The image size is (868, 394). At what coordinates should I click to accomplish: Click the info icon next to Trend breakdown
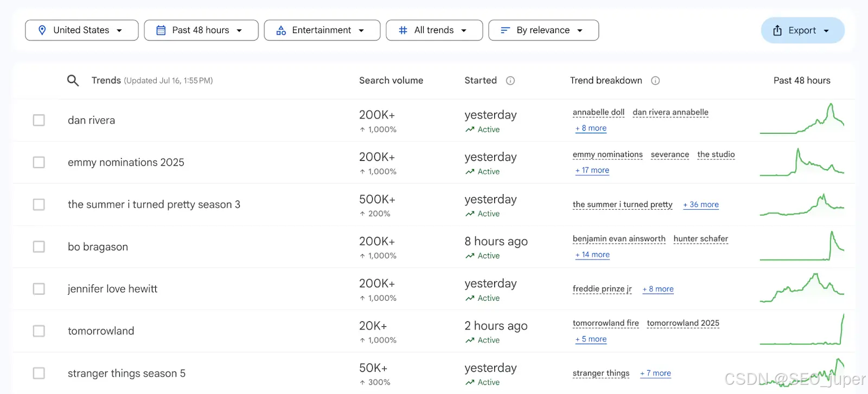point(655,81)
